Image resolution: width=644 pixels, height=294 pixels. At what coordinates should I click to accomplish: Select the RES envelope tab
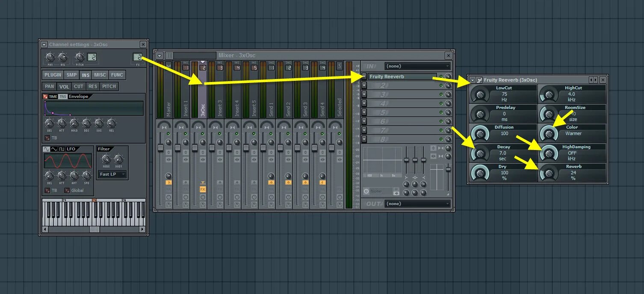coord(93,86)
